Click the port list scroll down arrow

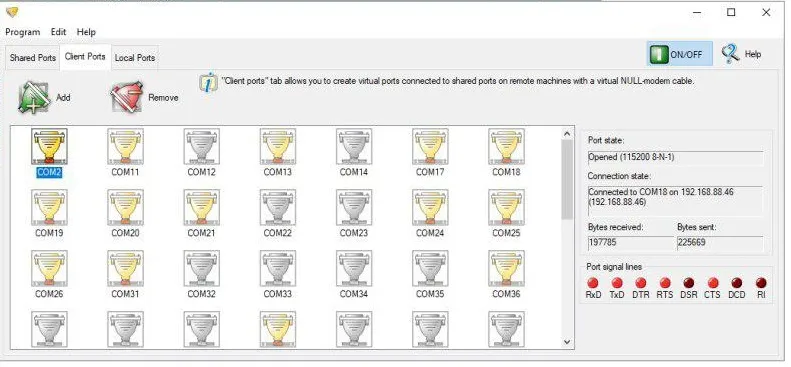pos(567,342)
